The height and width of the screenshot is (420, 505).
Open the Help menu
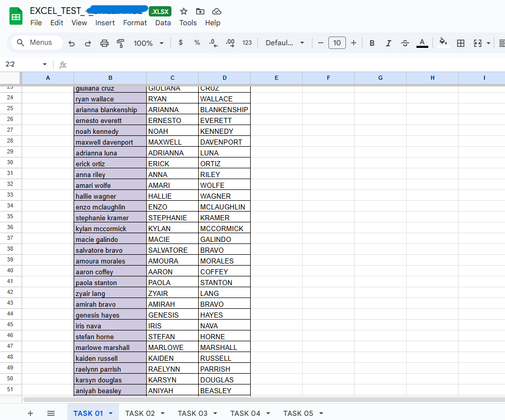tap(213, 23)
